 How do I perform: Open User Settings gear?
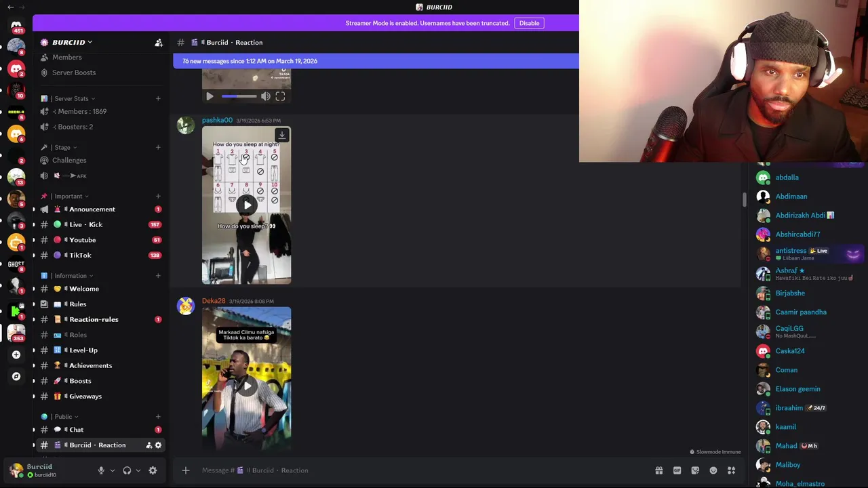[153, 470]
